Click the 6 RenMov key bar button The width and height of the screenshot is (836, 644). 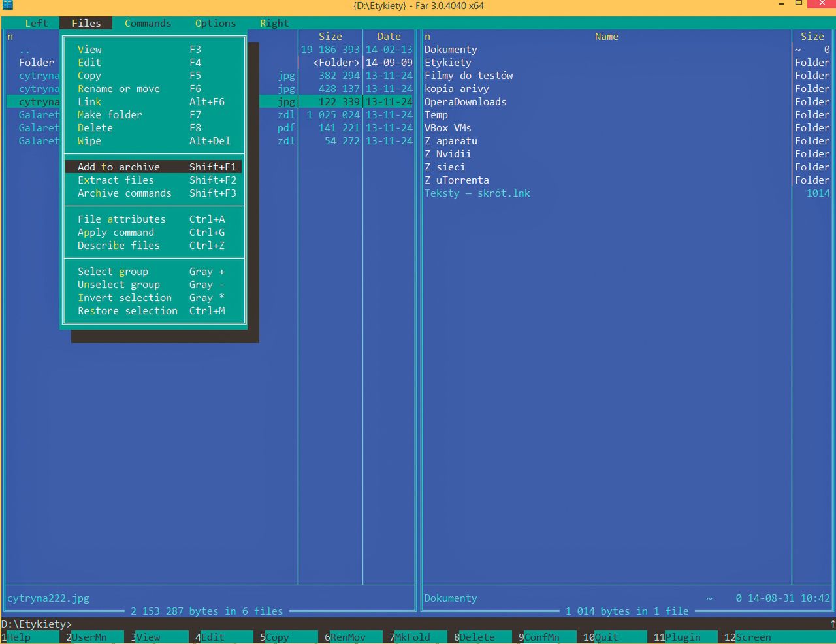pos(353,637)
